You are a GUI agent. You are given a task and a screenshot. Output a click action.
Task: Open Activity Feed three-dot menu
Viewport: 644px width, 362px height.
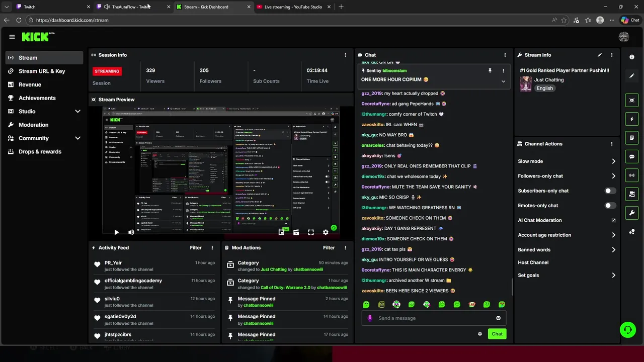(x=212, y=248)
